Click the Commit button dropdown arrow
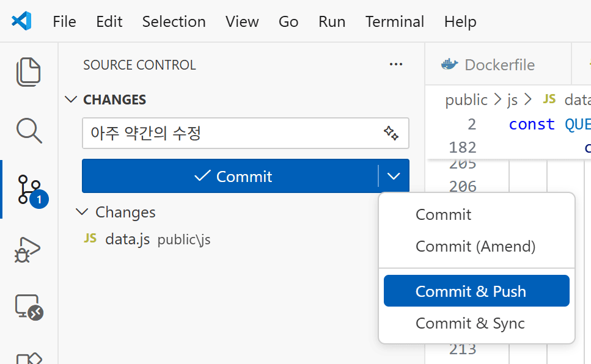The width and height of the screenshot is (591, 364). click(x=394, y=177)
